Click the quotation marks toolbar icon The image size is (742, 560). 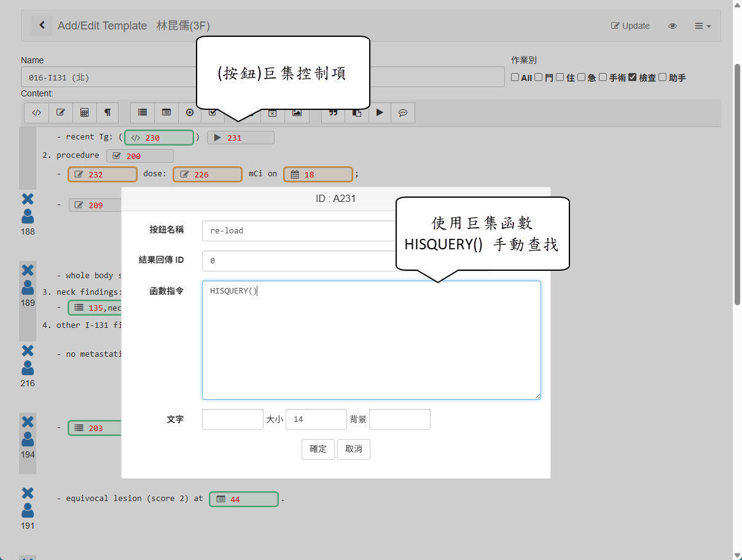334,113
